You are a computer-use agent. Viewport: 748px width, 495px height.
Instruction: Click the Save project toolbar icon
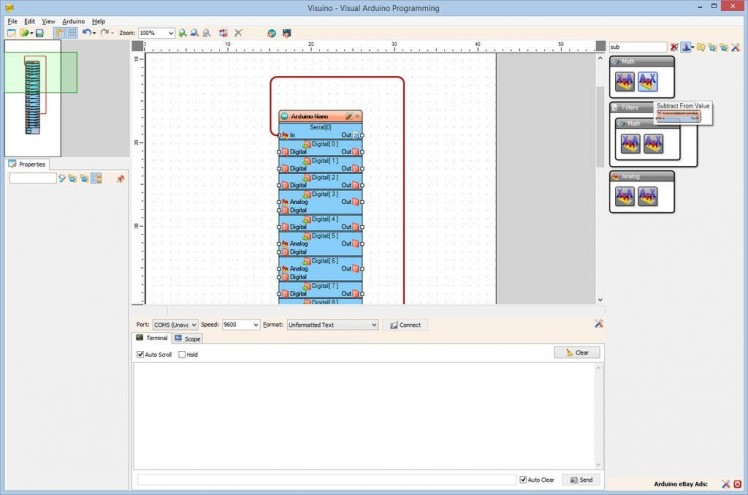point(39,33)
